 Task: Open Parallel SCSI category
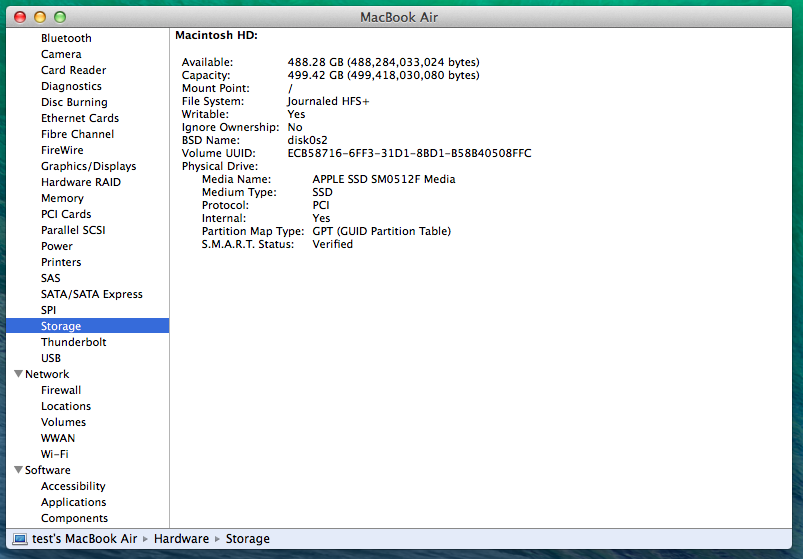[73, 230]
